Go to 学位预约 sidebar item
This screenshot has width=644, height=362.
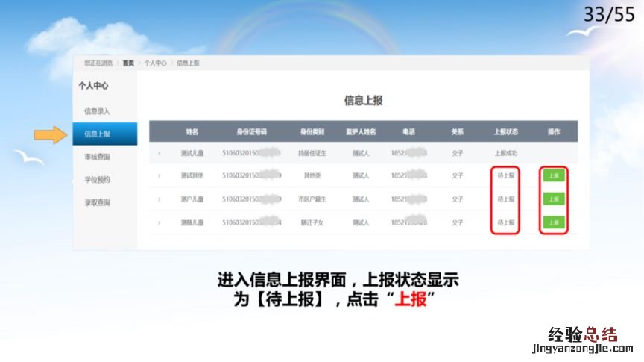tap(98, 179)
